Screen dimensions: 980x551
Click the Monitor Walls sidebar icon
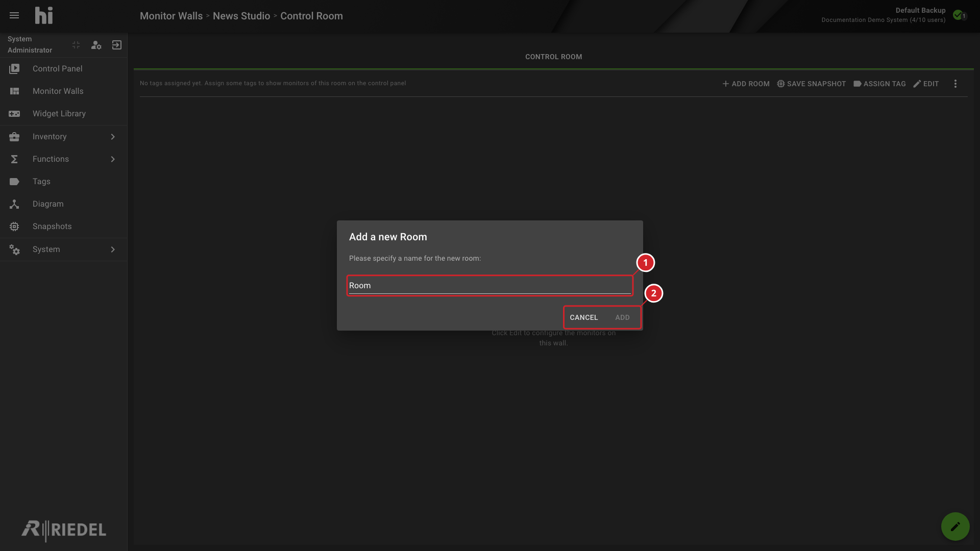coord(14,91)
